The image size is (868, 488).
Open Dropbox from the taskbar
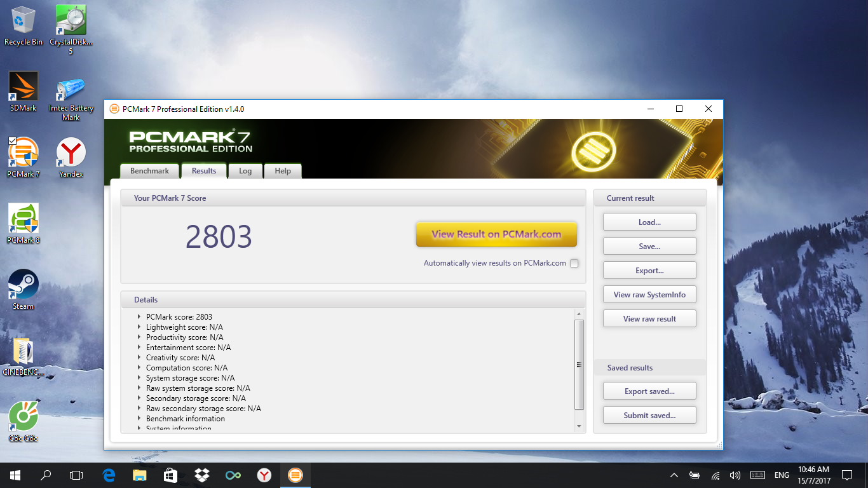coord(201,475)
